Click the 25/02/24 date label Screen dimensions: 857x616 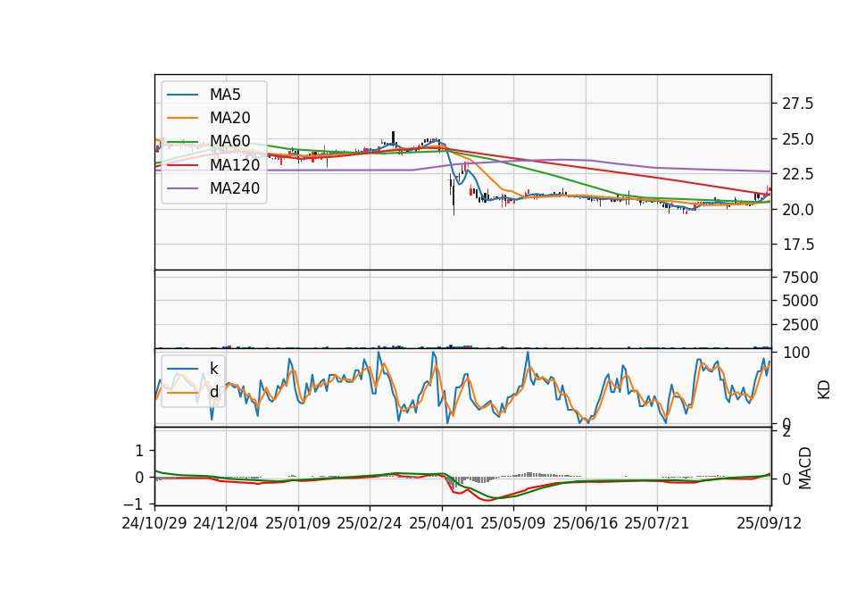pos(370,523)
